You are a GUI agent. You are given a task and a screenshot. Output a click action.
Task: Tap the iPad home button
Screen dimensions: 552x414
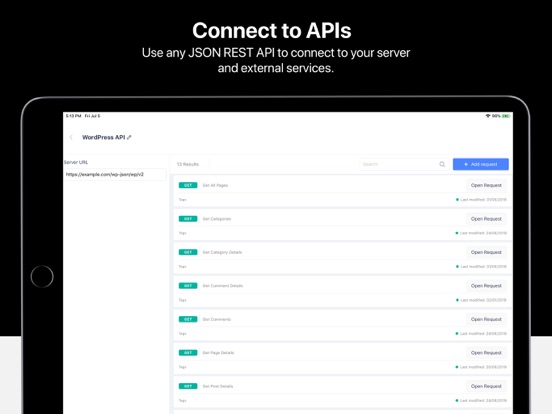[x=42, y=276]
